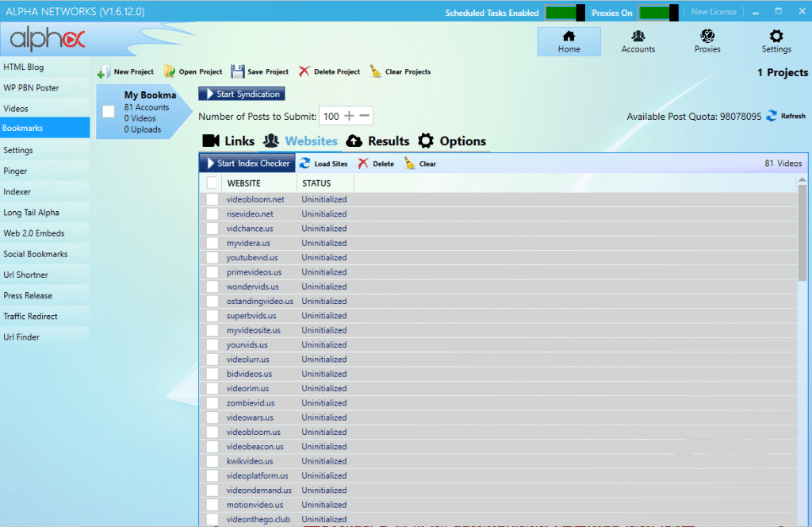Switch to the Websites tab

(300, 141)
